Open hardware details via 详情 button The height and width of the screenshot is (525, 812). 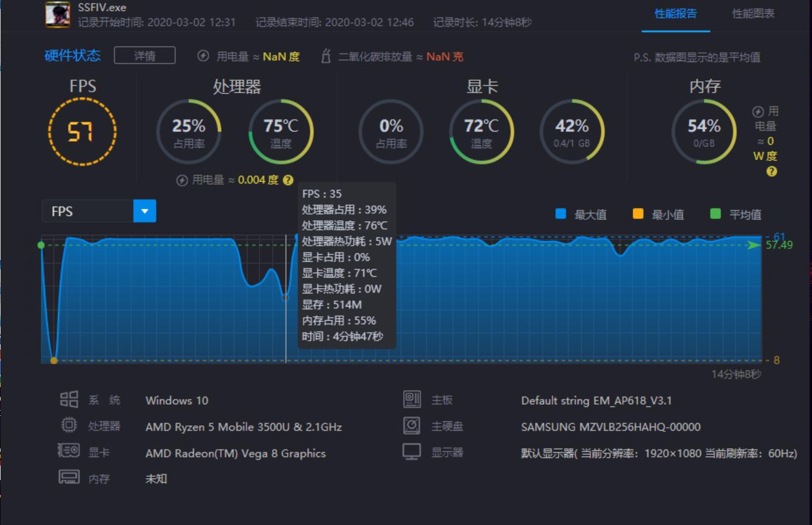point(144,55)
